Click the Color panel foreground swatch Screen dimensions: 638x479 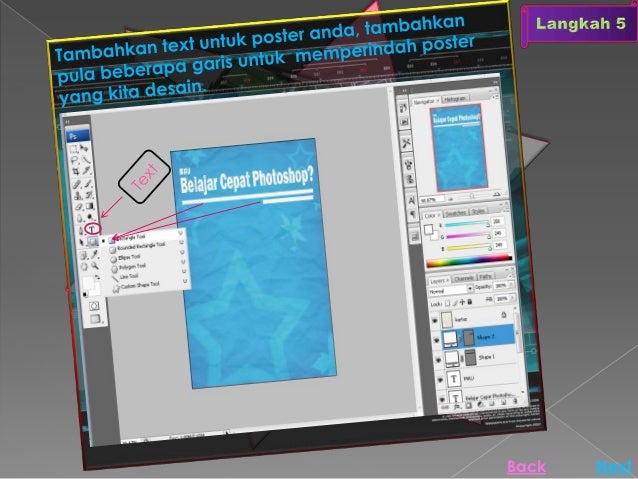click(428, 229)
